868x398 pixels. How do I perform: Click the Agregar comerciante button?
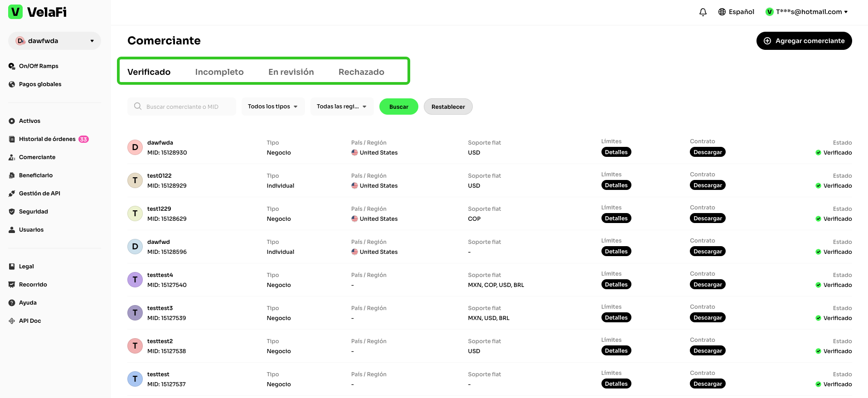coord(804,41)
